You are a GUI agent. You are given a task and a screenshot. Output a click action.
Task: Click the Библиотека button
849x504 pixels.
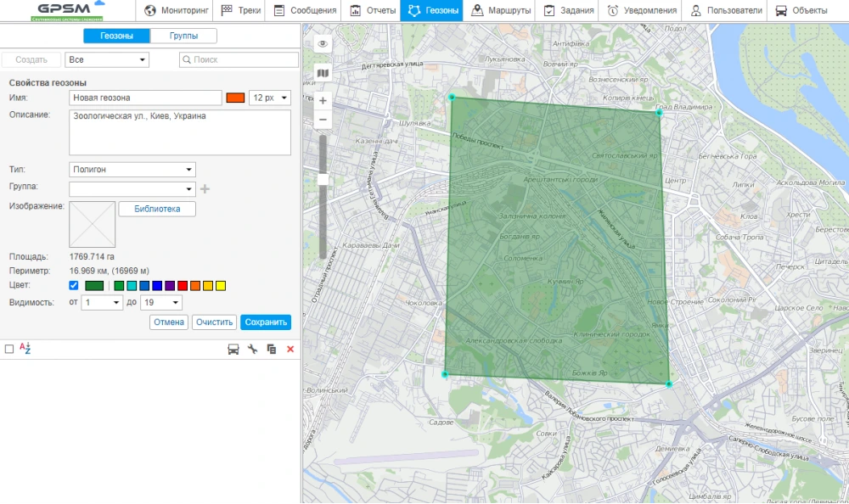pyautogui.click(x=157, y=209)
